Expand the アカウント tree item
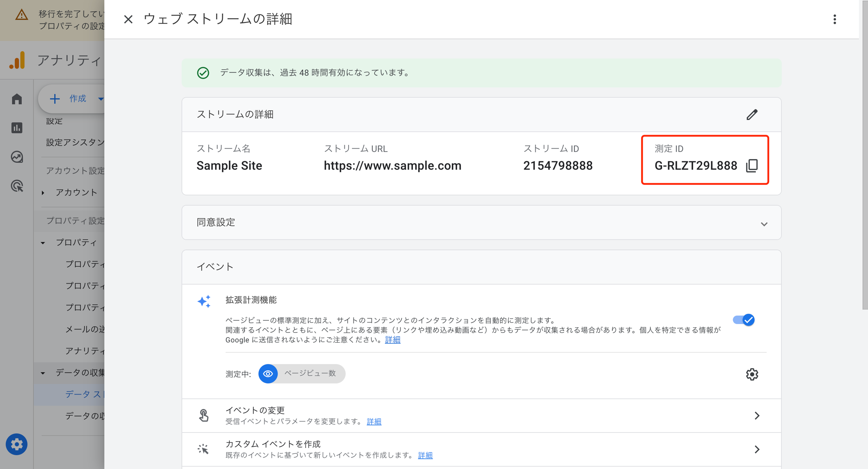Screen dimensions: 868x469 (43, 193)
